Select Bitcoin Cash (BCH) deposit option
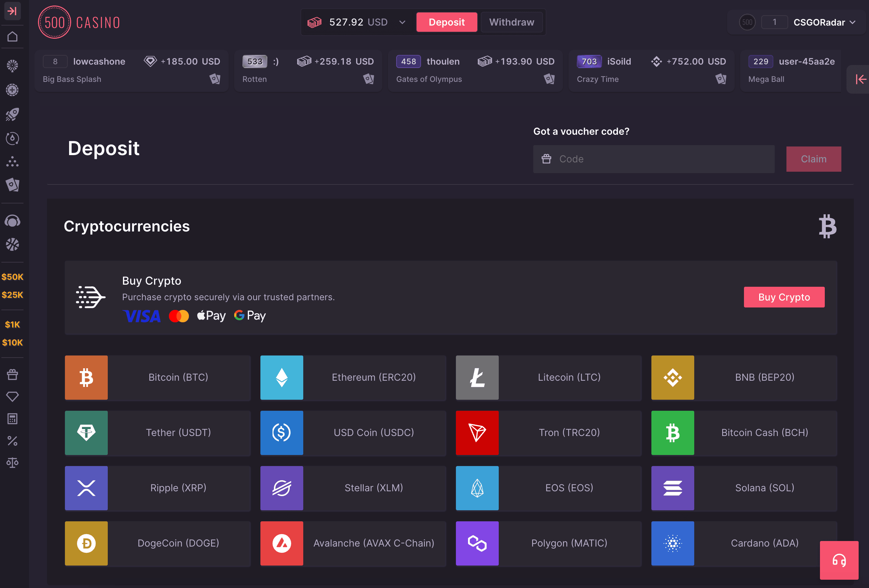This screenshot has width=869, height=588. click(744, 433)
